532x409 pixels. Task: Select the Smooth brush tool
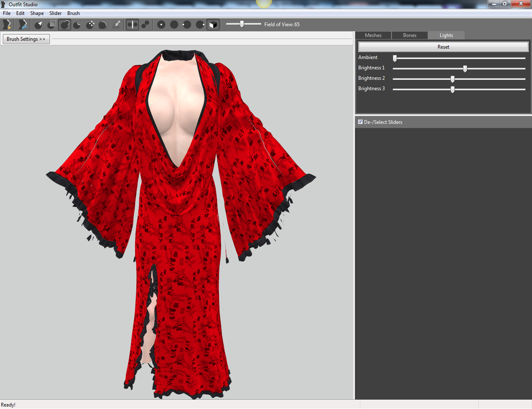(103, 25)
